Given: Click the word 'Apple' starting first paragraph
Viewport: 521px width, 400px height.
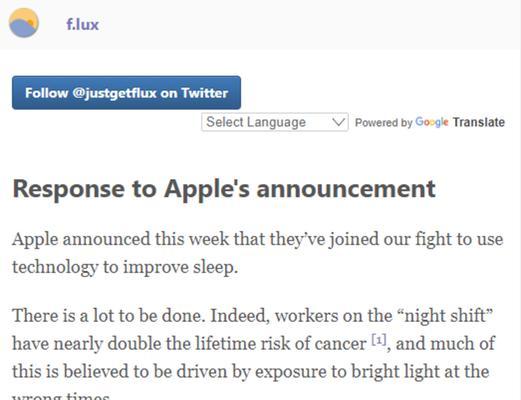Looking at the screenshot, I should click(x=35, y=240).
